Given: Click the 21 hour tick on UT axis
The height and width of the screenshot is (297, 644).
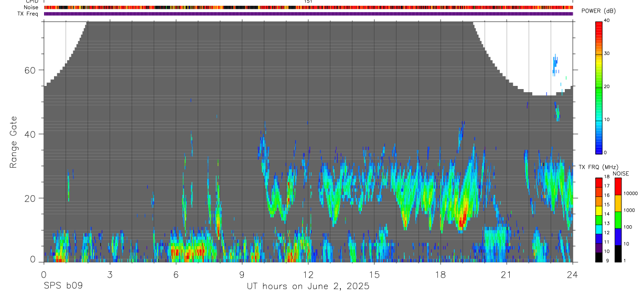Looking at the screenshot, I should pyautogui.click(x=506, y=274).
